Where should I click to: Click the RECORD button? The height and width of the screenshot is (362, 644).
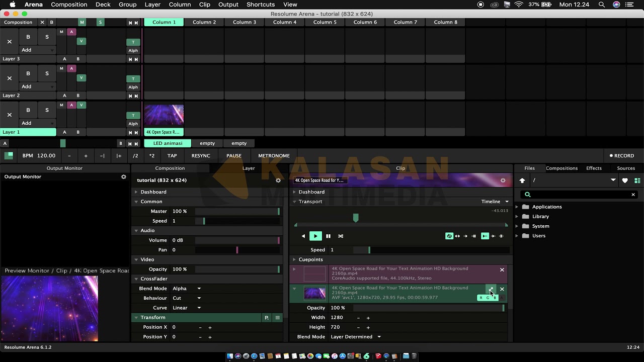(x=622, y=156)
